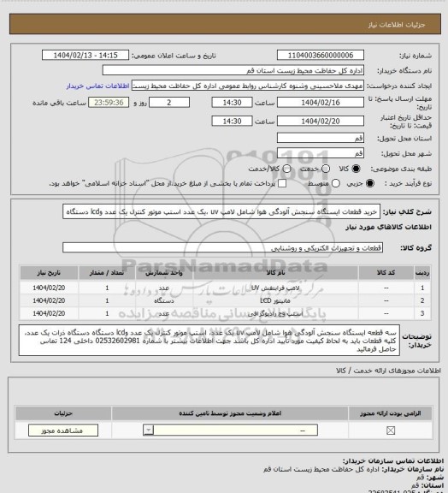448x493 pixels.
Task: Click the اعلام وضعیت مجوز توسط تامین کننده header
Action: 230,413
